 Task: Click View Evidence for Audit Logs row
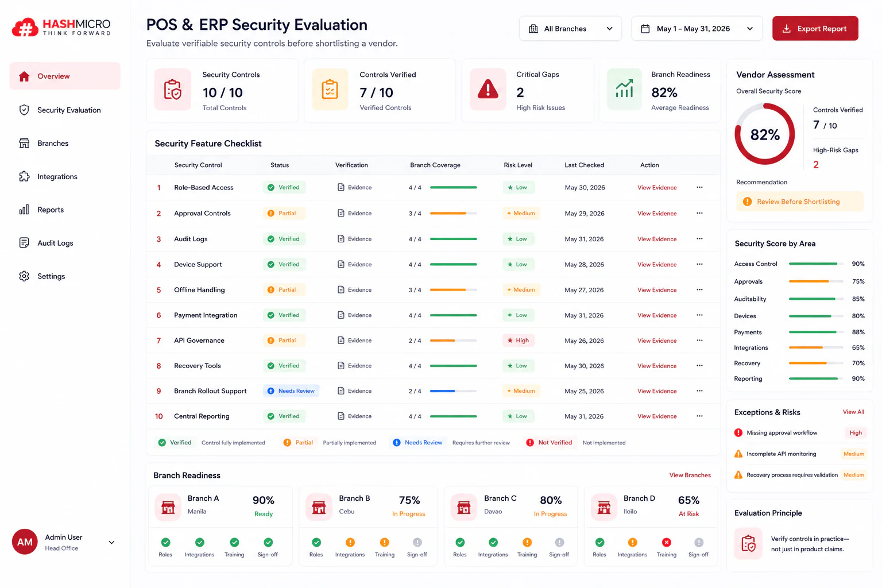tap(657, 239)
